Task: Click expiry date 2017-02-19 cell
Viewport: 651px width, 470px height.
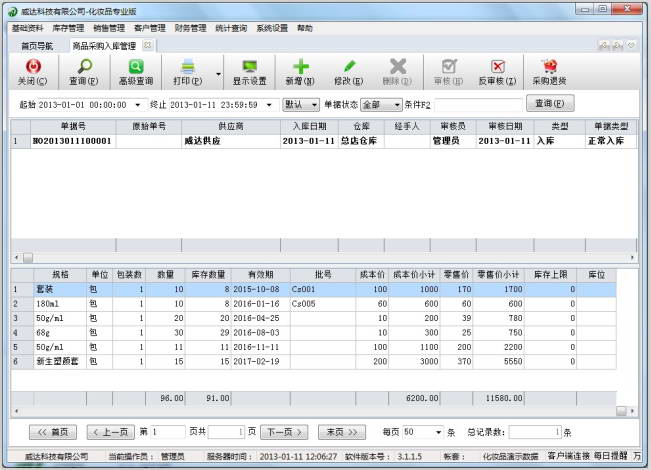Action: click(260, 361)
